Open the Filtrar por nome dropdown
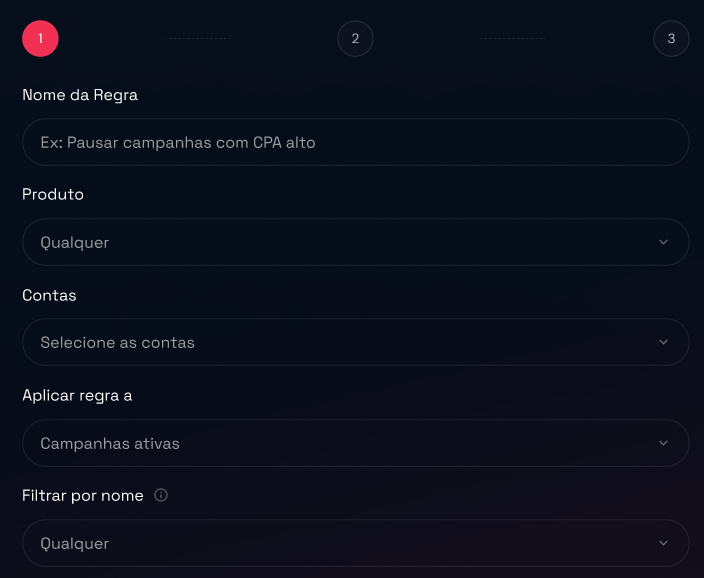The image size is (704, 578). tap(340, 543)
